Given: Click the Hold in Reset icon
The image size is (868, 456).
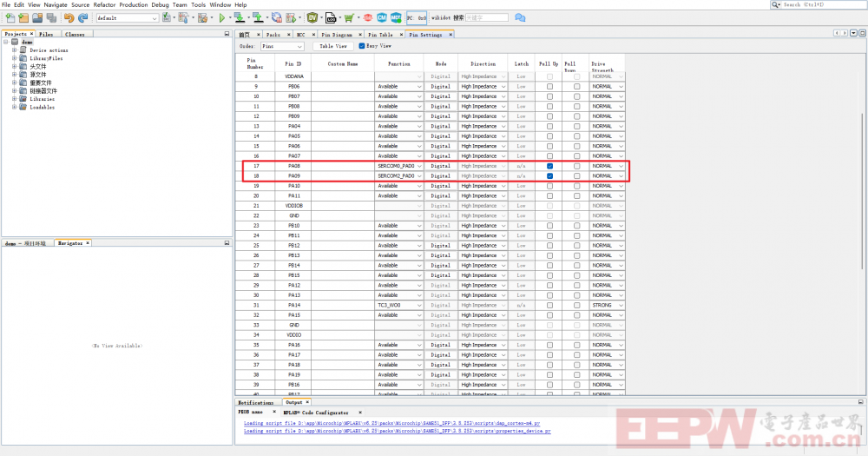Looking at the screenshot, I should coord(276,17).
